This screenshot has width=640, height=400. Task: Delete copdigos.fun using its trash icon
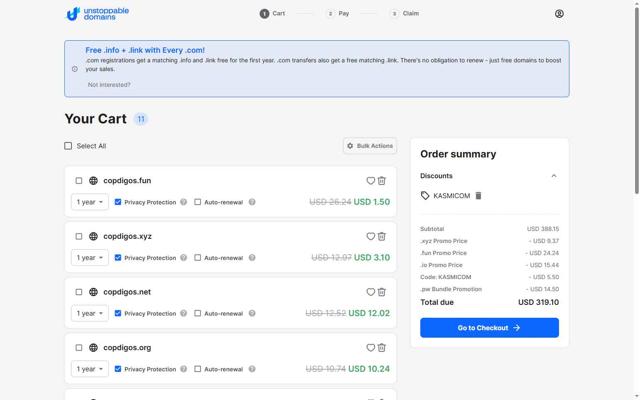coord(382,180)
